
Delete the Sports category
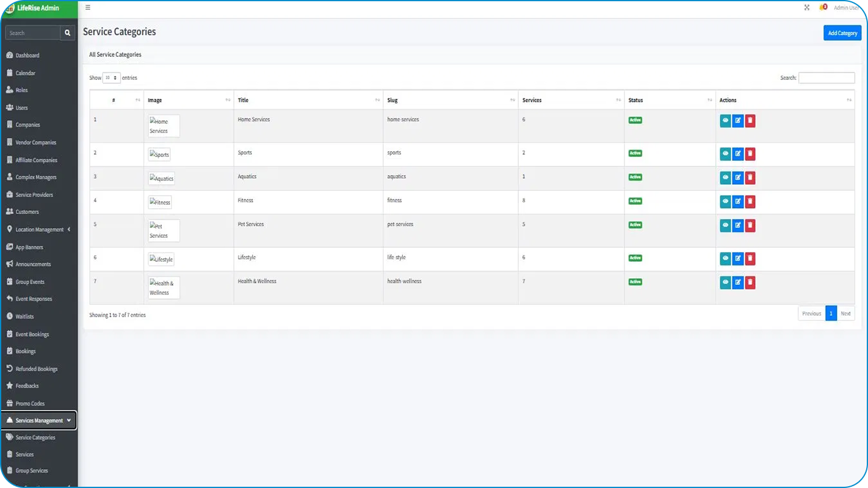point(750,154)
